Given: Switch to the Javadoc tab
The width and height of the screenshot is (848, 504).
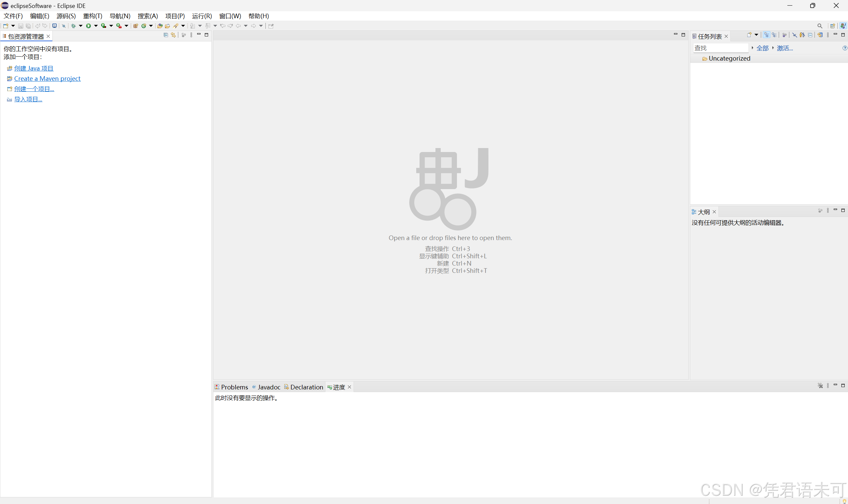Looking at the screenshot, I should (266, 387).
